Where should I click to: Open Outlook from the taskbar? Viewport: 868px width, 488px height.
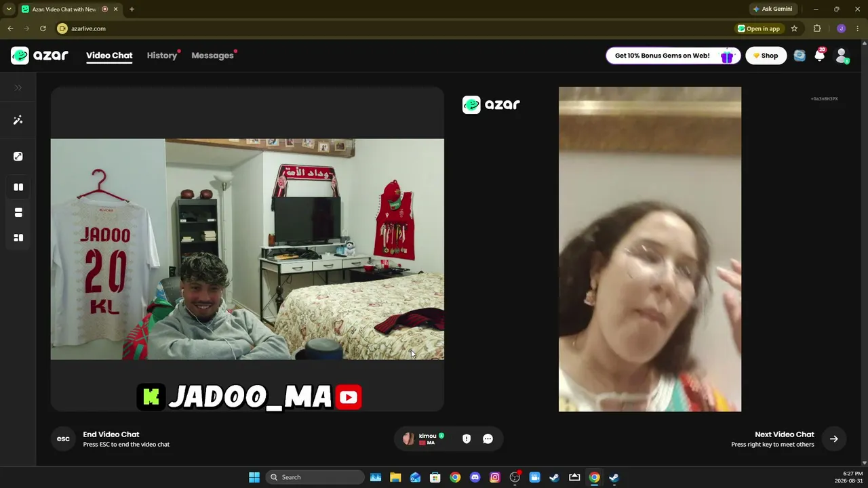415,477
